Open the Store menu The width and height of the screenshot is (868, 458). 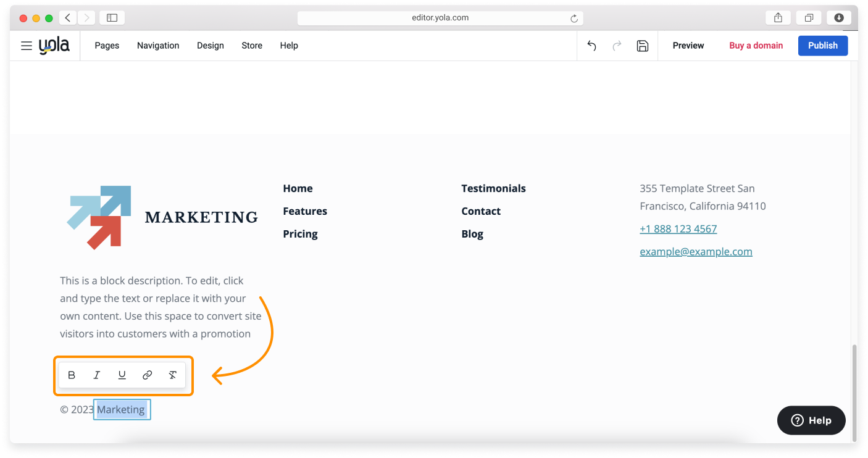252,45
